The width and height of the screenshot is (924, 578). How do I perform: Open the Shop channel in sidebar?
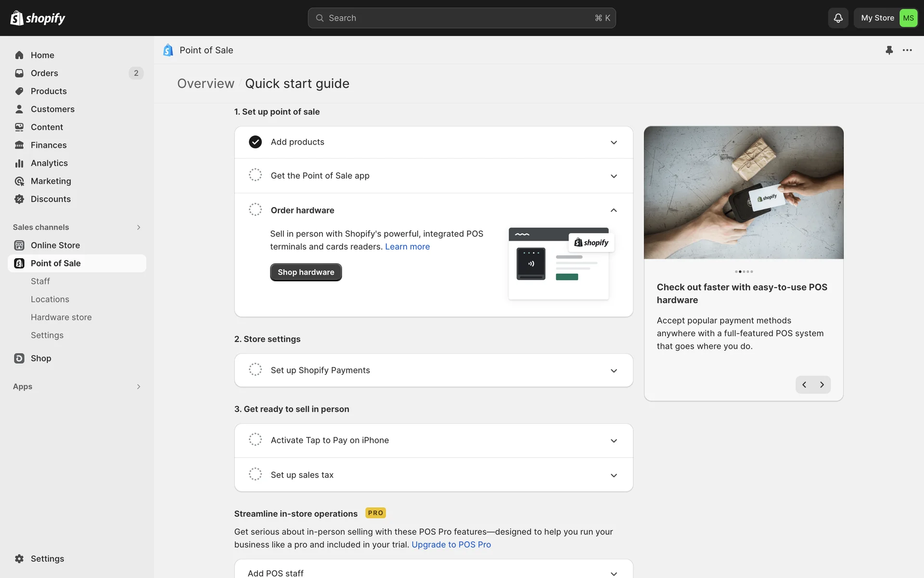pyautogui.click(x=41, y=358)
